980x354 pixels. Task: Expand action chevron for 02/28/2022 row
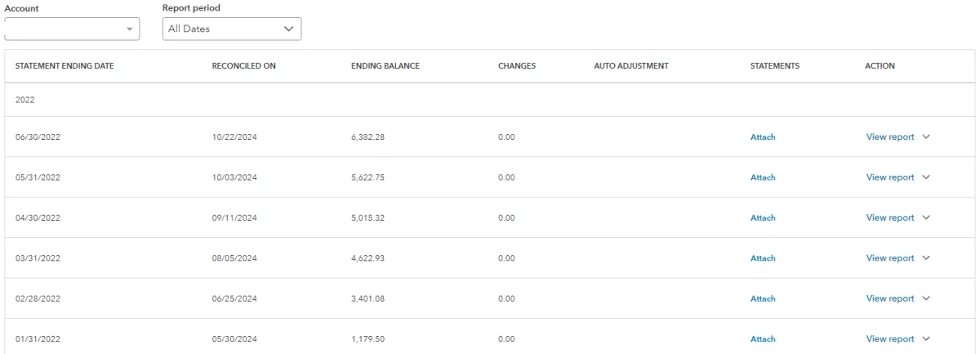pos(926,298)
